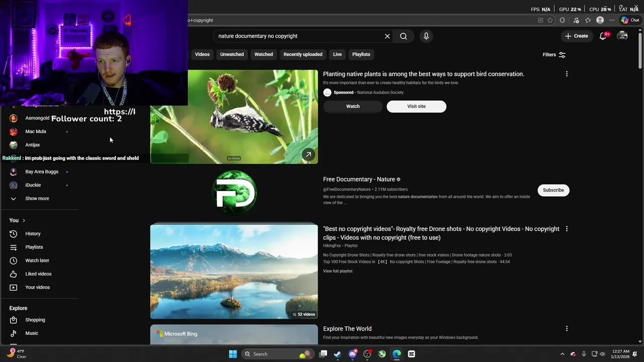This screenshot has height=362, width=644.
Task: Start voice search with the microphone icon
Action: coord(426,36)
